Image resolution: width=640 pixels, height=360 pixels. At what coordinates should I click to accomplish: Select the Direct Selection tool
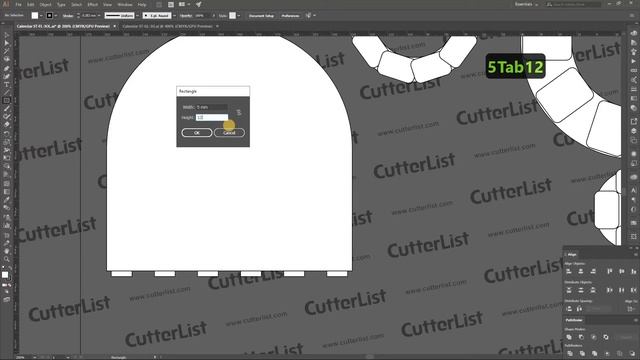(7, 43)
